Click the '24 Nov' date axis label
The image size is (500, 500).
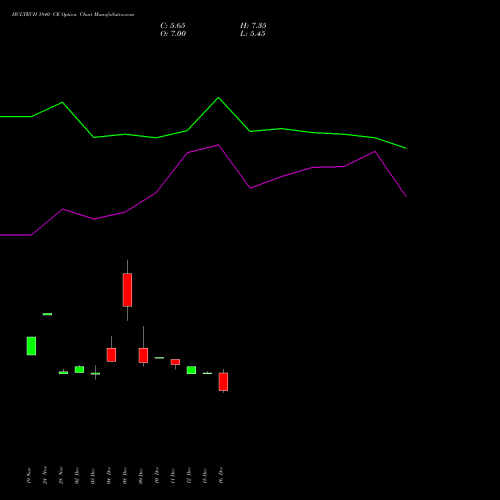45,475
